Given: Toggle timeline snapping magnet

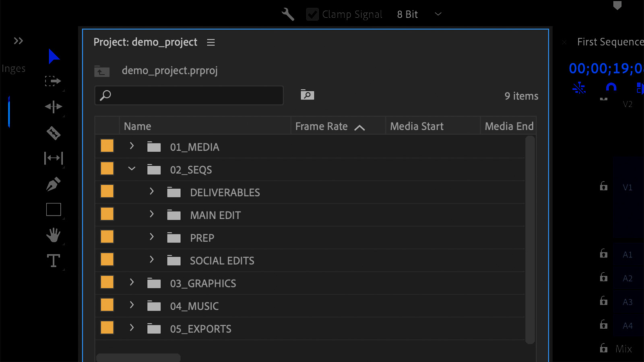Looking at the screenshot, I should 611,87.
